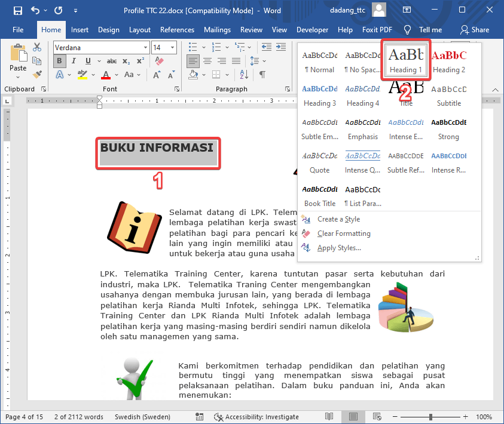Expand the Font size combo box
The width and height of the screenshot is (504, 424).
[172, 48]
